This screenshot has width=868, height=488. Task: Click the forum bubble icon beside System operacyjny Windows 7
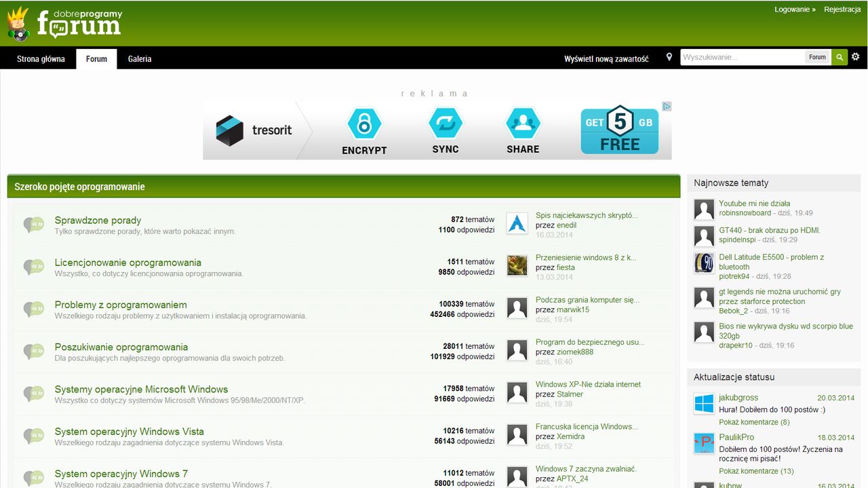tap(33, 478)
